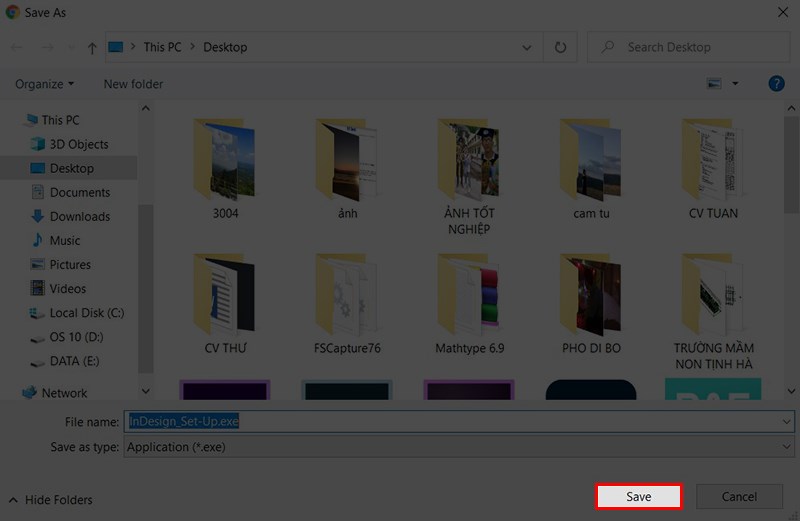This screenshot has height=521, width=800.
Task: Select the PHO DI BO folder
Action: pos(591,305)
